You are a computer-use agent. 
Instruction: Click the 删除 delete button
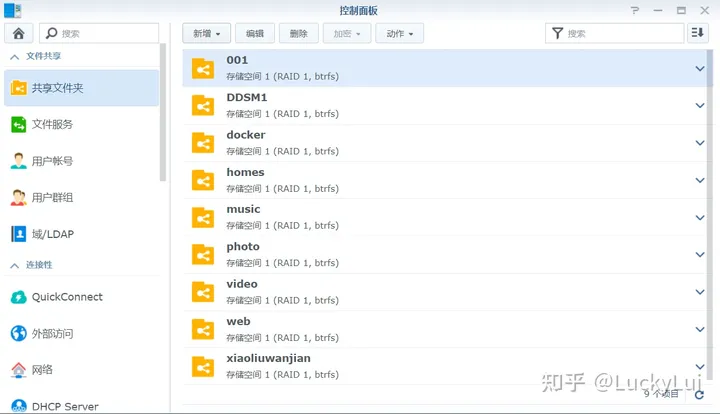coord(298,33)
